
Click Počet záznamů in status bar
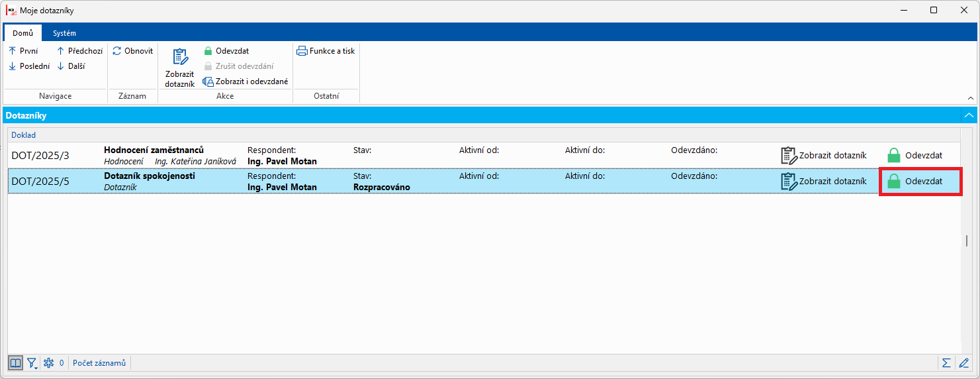[99, 363]
